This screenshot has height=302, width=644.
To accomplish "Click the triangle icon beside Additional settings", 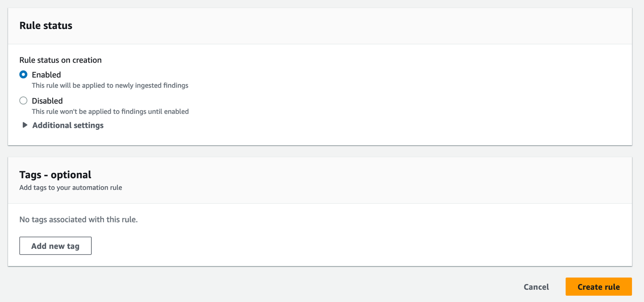I will pyautogui.click(x=25, y=125).
